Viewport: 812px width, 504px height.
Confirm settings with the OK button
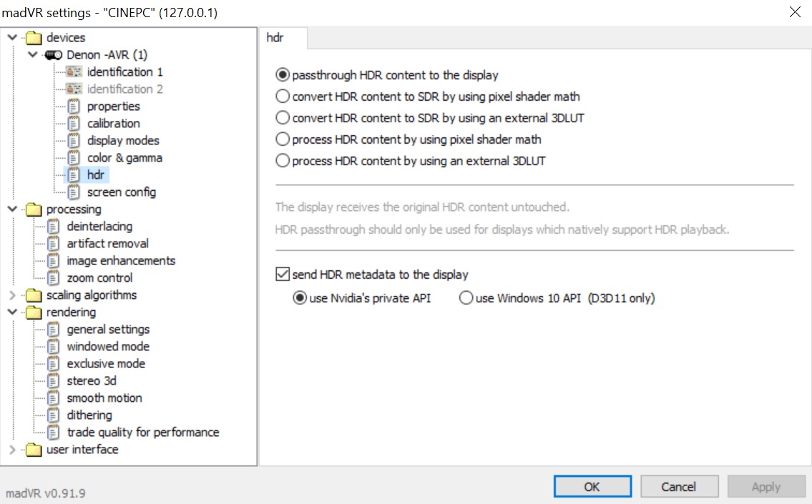592,486
